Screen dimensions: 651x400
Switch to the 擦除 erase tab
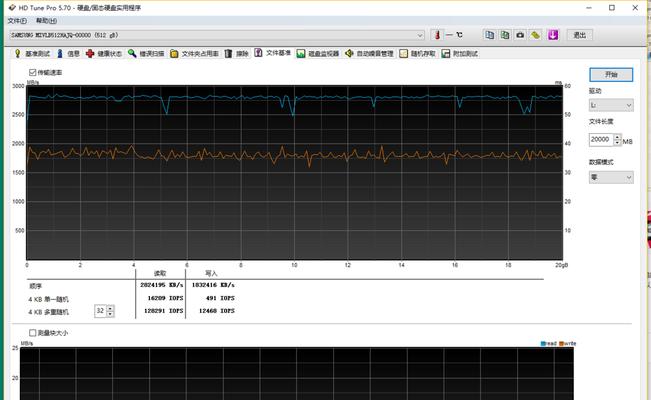click(237, 54)
